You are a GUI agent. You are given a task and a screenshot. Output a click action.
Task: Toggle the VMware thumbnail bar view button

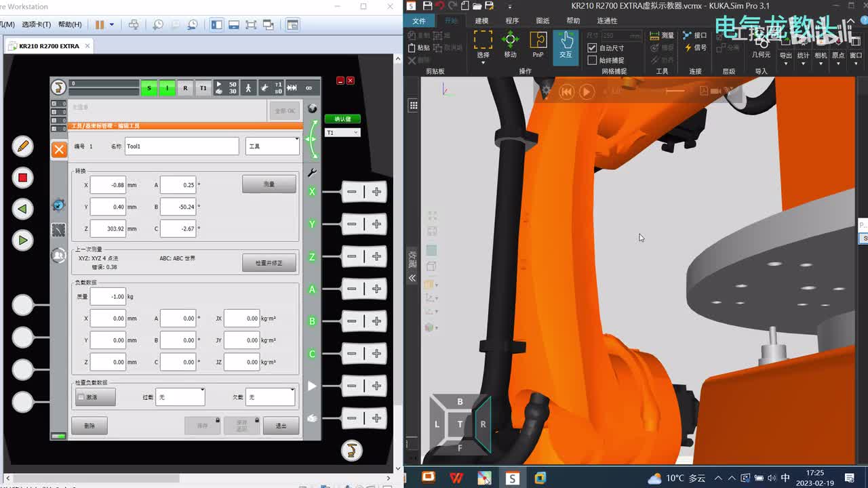tap(234, 24)
